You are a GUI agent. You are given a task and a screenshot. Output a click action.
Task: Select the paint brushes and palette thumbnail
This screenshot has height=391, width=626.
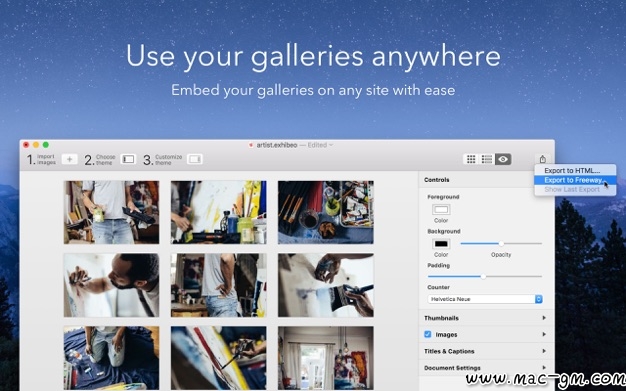point(326,212)
